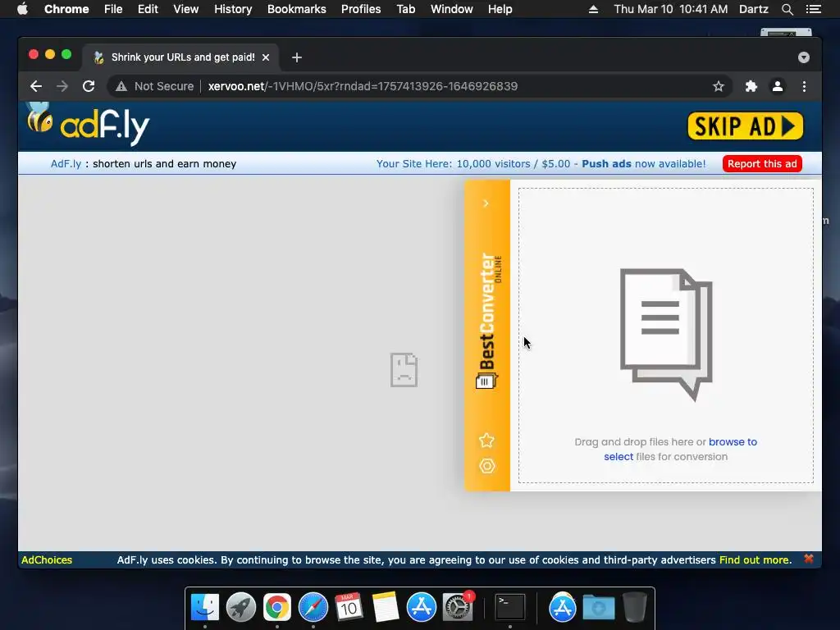This screenshot has height=630, width=840.
Task: Open the Apple menu
Action: [22, 9]
